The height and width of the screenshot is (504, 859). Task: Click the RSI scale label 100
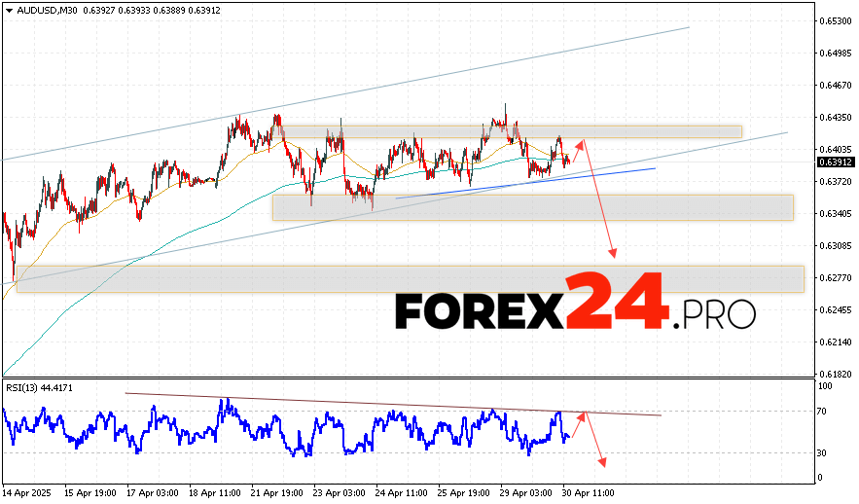point(825,386)
